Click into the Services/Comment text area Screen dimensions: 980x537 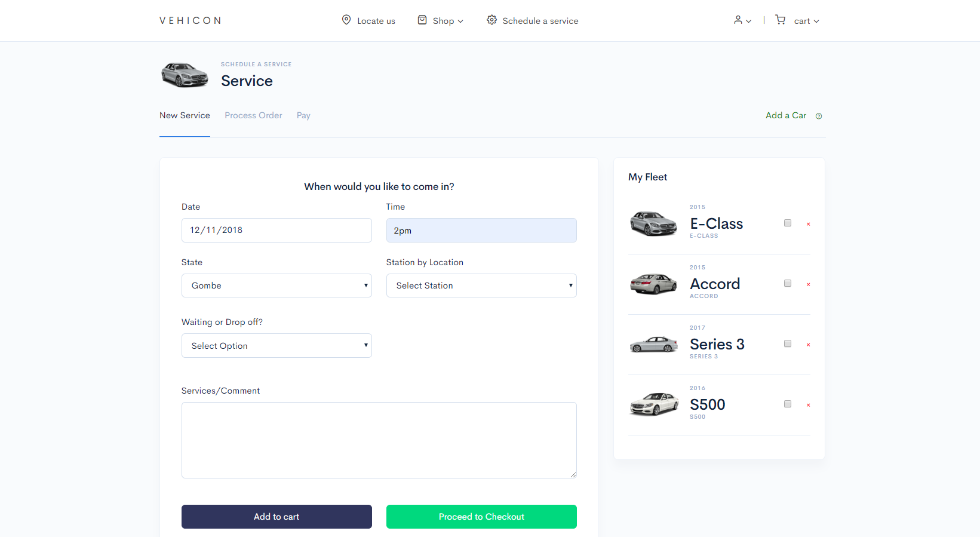point(379,440)
